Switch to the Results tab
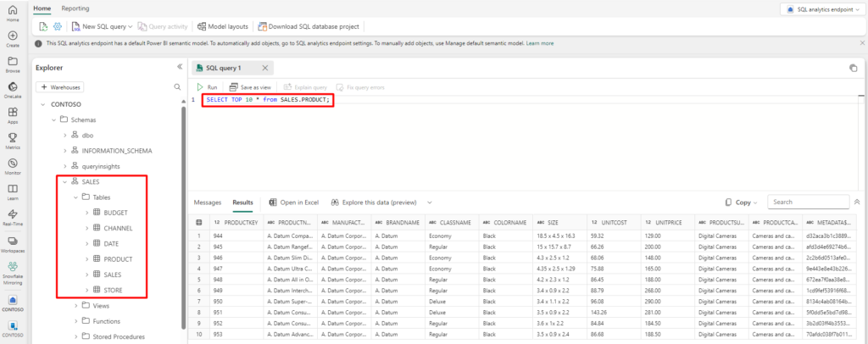 tap(243, 203)
